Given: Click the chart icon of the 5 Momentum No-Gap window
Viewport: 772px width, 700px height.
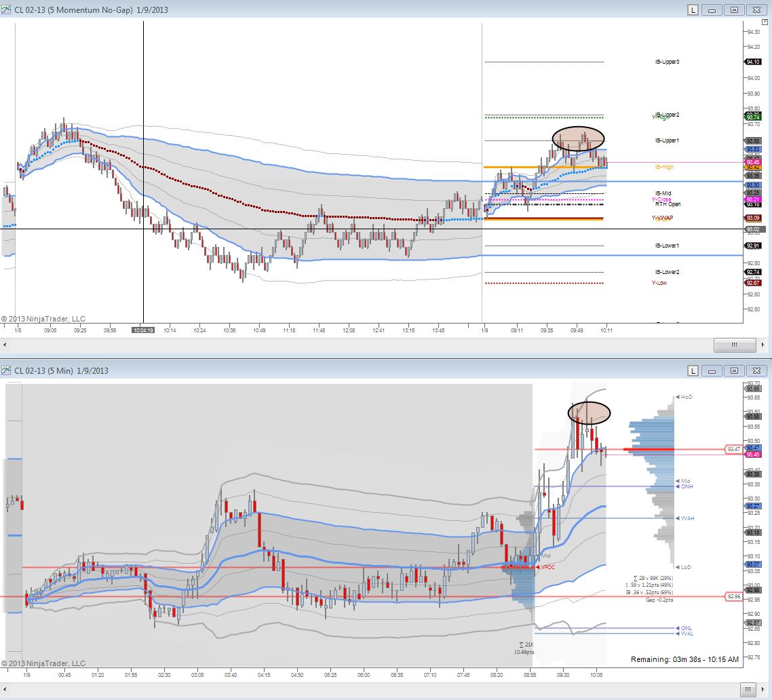Looking at the screenshot, I should 6,9.
